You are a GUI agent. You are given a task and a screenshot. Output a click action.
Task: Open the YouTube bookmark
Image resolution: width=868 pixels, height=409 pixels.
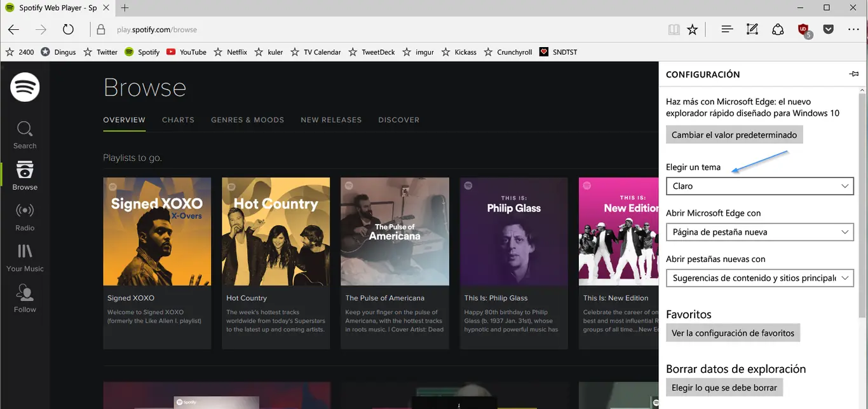point(186,52)
